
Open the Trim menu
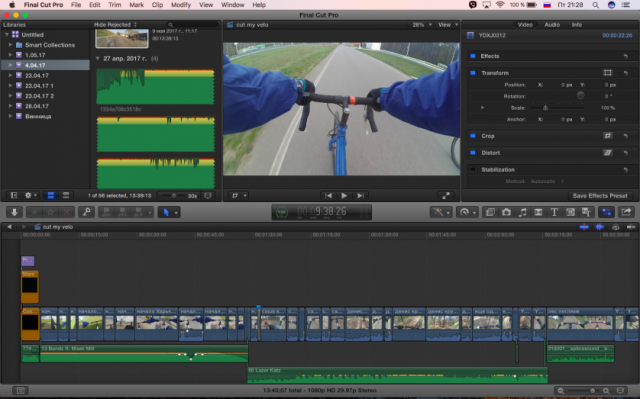coord(115,5)
